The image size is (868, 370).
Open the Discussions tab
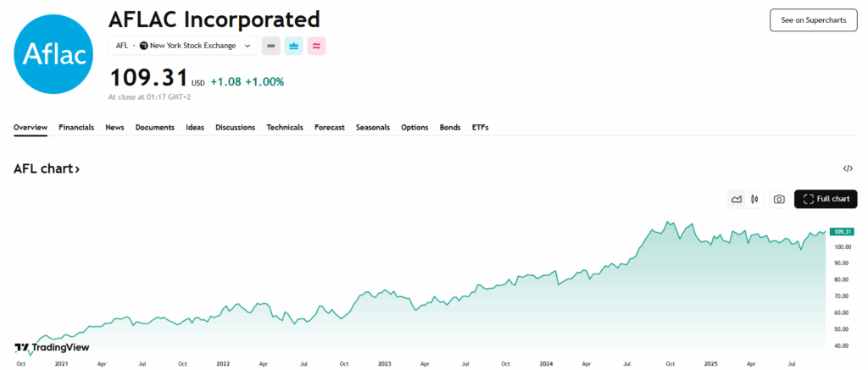tap(235, 127)
